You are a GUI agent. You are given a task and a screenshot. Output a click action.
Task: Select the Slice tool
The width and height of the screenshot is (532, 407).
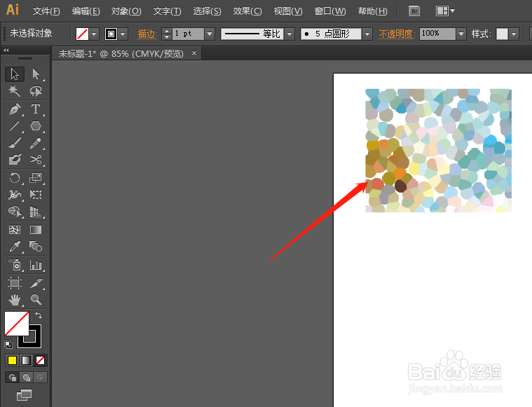point(36,283)
